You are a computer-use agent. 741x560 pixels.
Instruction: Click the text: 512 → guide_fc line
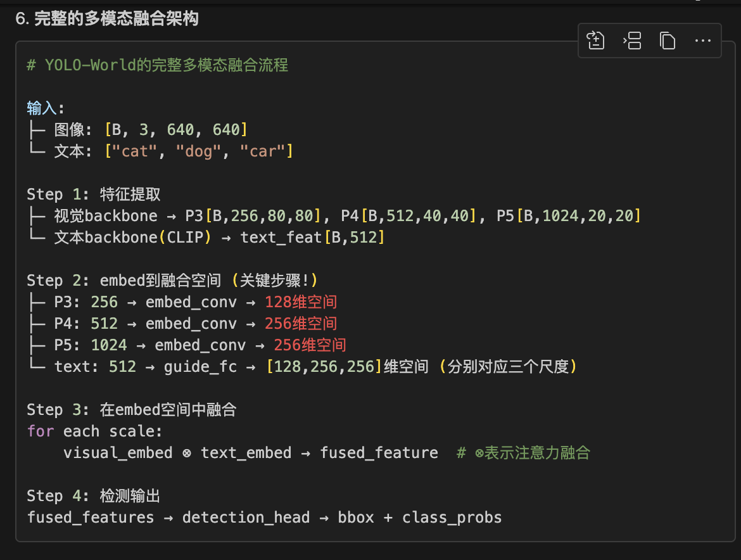click(303, 366)
